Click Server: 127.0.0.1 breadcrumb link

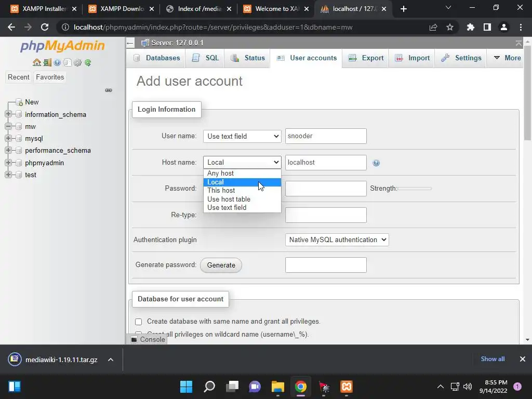[x=177, y=43]
